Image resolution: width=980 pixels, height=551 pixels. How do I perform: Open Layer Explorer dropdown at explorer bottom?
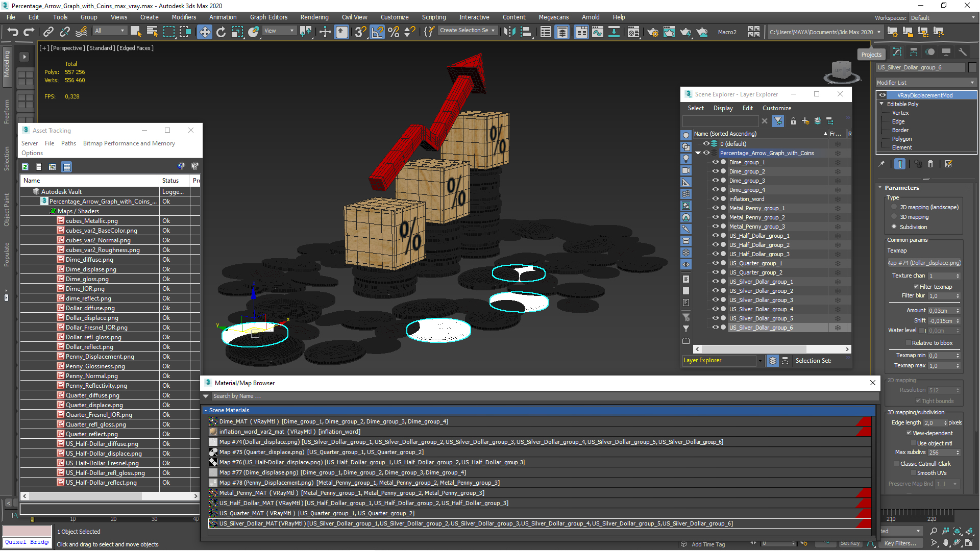click(760, 361)
